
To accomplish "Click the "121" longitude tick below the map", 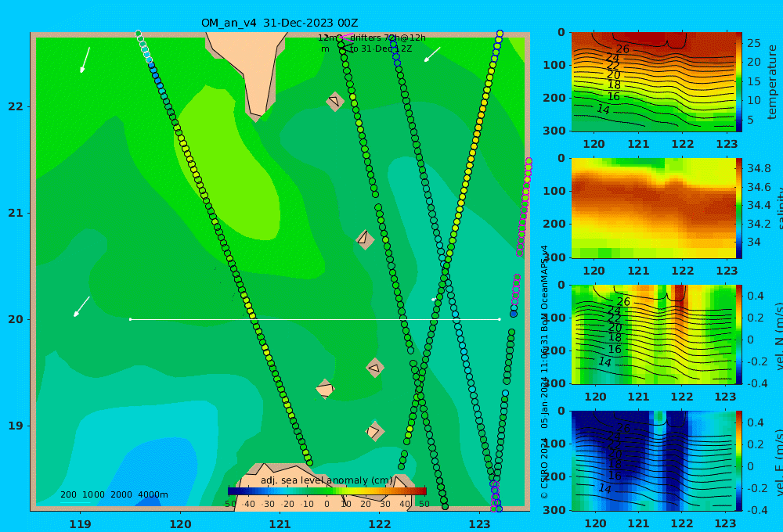I will (x=280, y=524).
